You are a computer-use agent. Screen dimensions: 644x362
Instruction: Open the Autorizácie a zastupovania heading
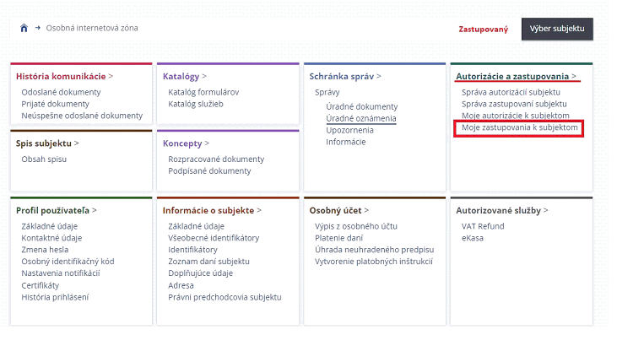[517, 76]
